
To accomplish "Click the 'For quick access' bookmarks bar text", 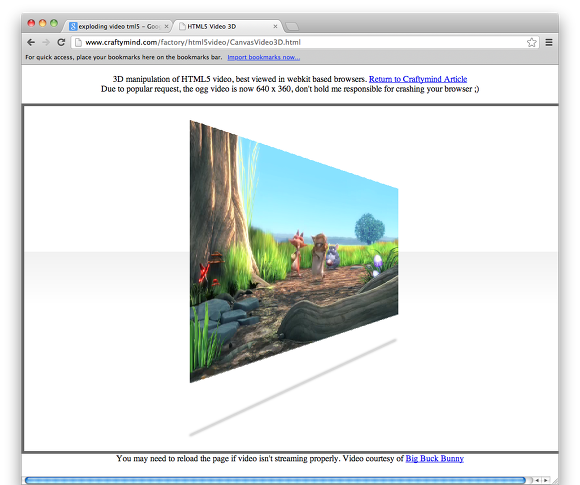I will coord(124,57).
